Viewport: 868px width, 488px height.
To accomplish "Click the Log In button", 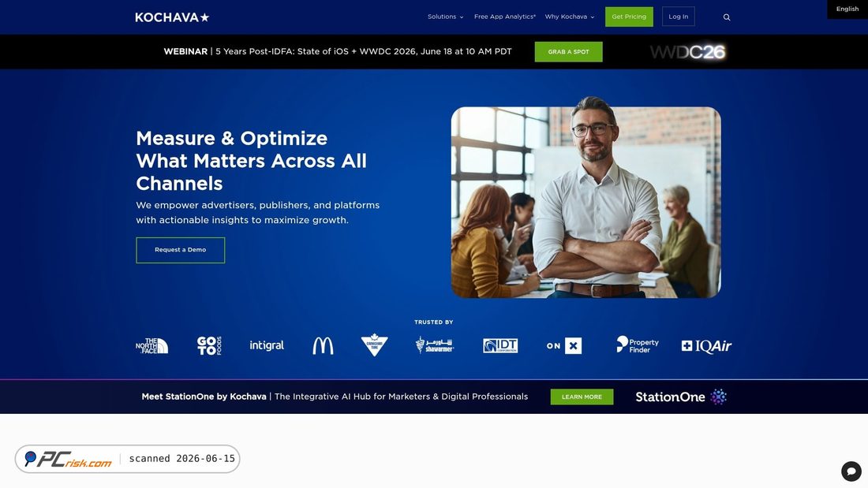I will pos(678,17).
